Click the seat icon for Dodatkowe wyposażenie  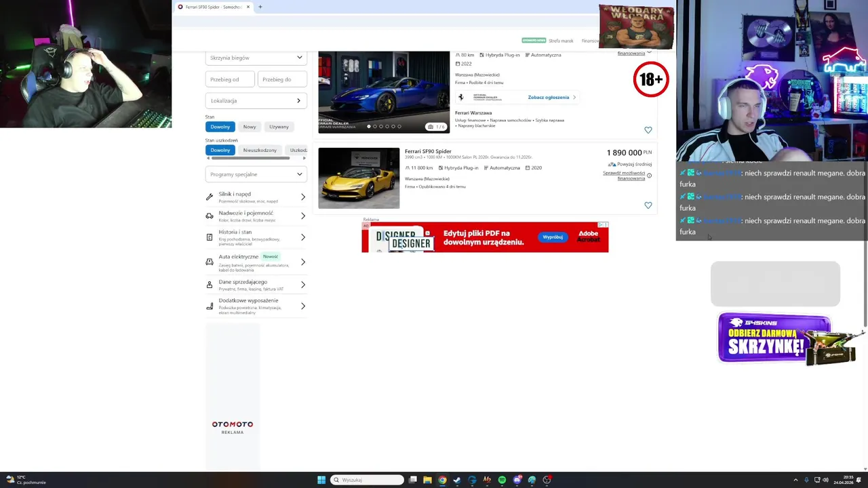pos(210,306)
